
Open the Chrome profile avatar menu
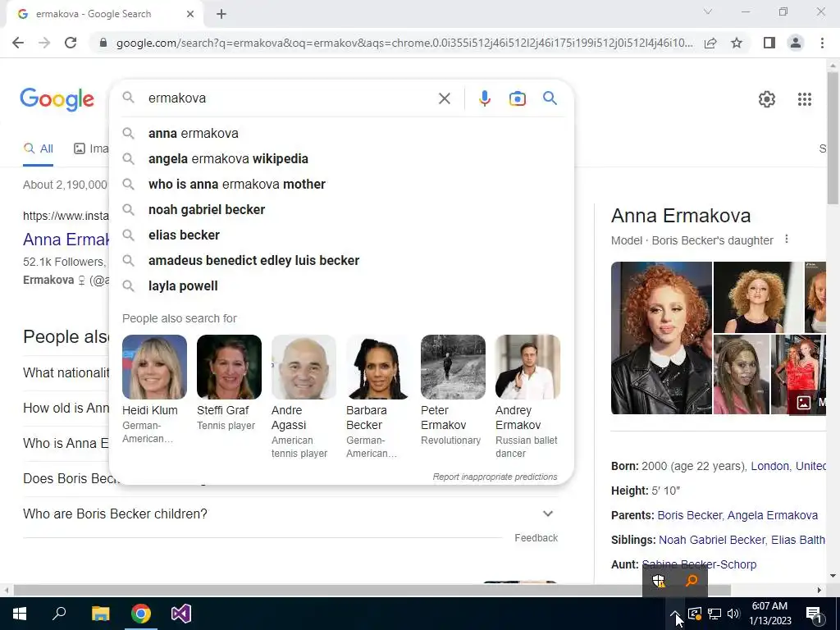pyautogui.click(x=796, y=43)
